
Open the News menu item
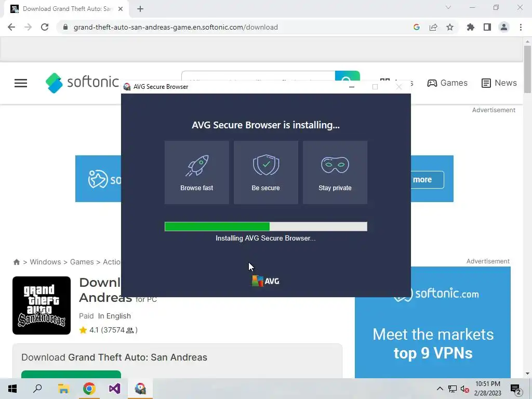(499, 83)
